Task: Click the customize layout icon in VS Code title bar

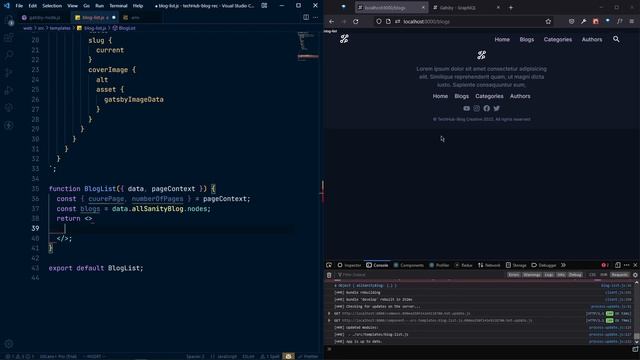Action: pos(264,6)
